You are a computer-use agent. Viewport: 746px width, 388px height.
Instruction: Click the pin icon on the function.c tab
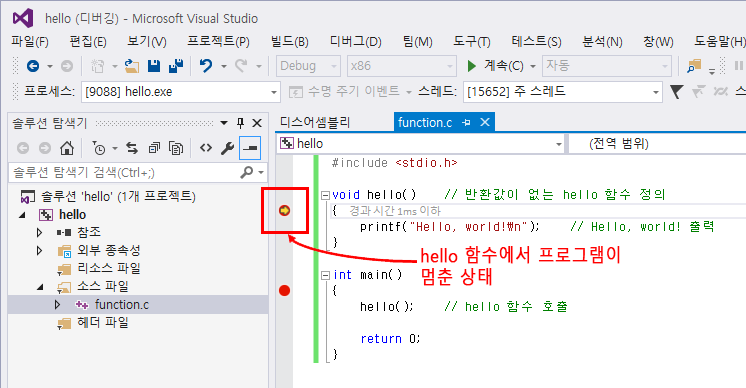(x=466, y=123)
